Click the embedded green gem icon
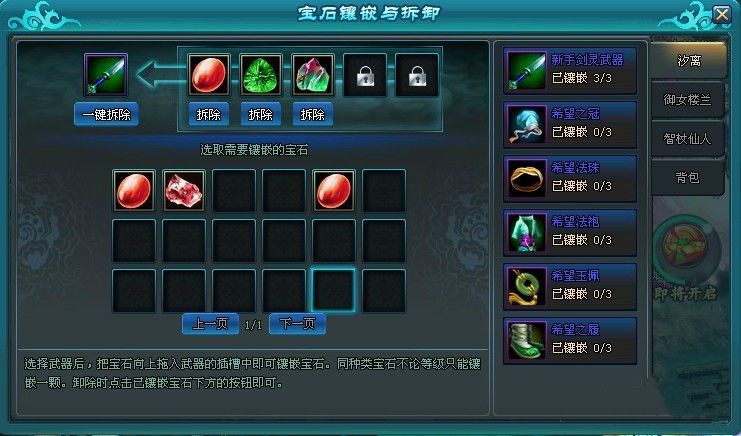Viewport: 741px width, 436px height. pyautogui.click(x=261, y=75)
